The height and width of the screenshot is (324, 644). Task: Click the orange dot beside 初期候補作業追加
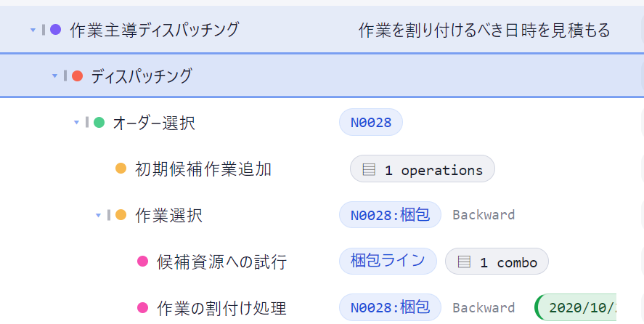coord(121,169)
